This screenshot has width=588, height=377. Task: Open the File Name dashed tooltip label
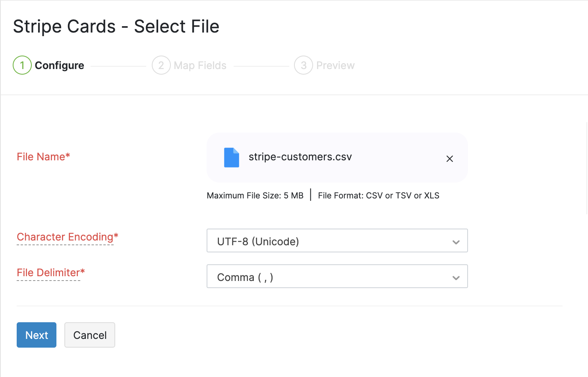(x=43, y=156)
